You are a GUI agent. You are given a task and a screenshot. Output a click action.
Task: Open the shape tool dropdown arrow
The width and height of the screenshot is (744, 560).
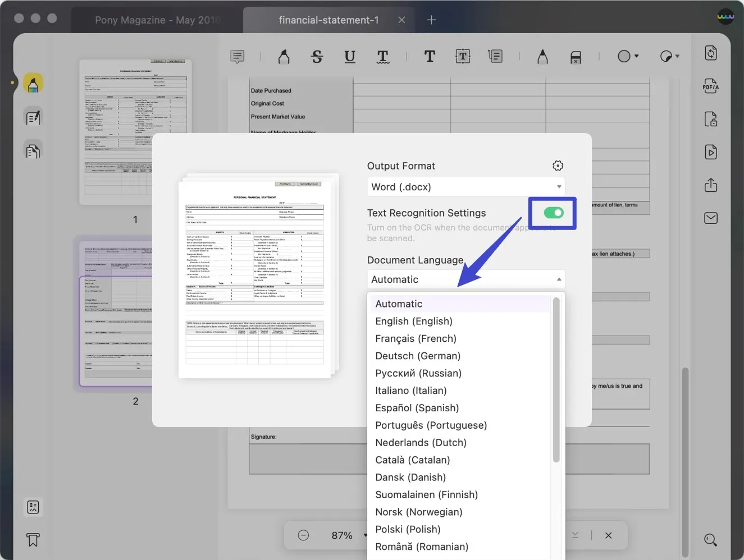point(636,56)
